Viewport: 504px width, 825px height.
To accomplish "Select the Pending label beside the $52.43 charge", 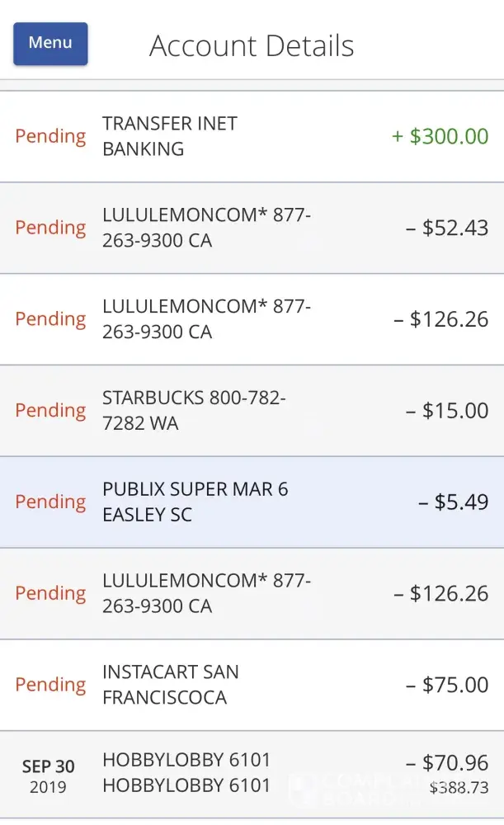I will [x=50, y=228].
